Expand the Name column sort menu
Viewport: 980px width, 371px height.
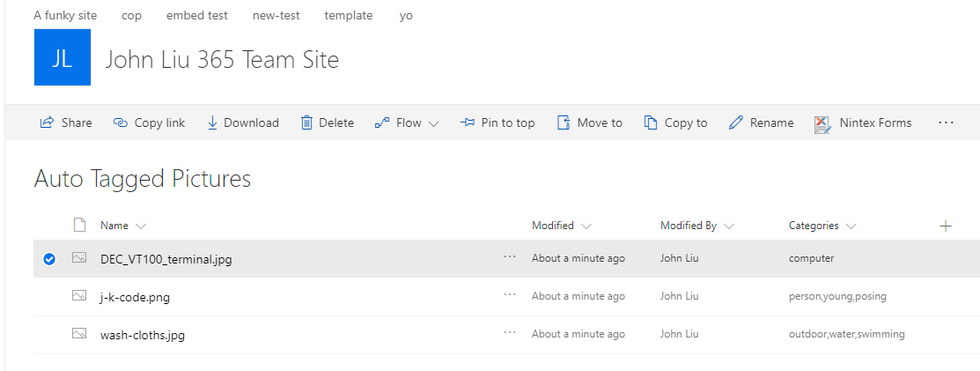coord(141,226)
